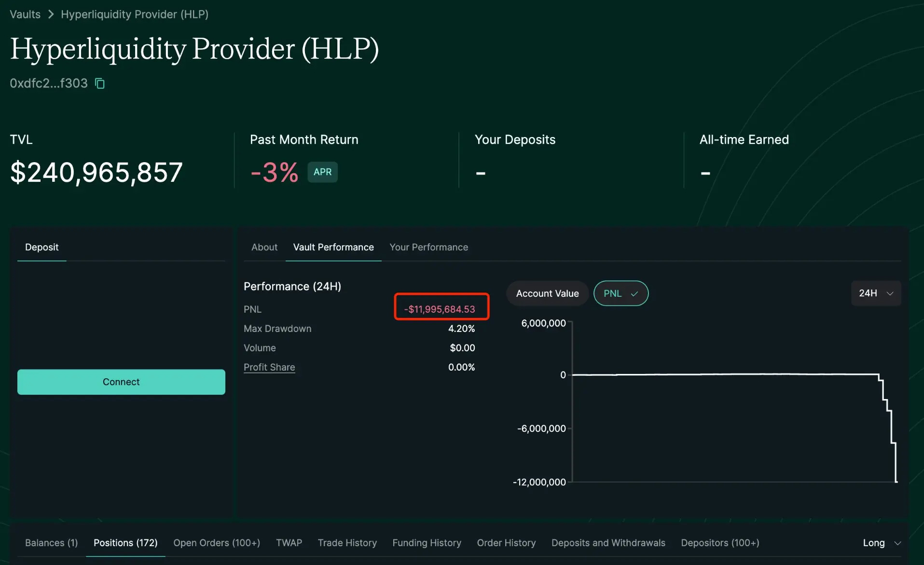Screen dimensions: 924x565
Task: Click the Vaults breadcrumb link
Action: click(25, 14)
